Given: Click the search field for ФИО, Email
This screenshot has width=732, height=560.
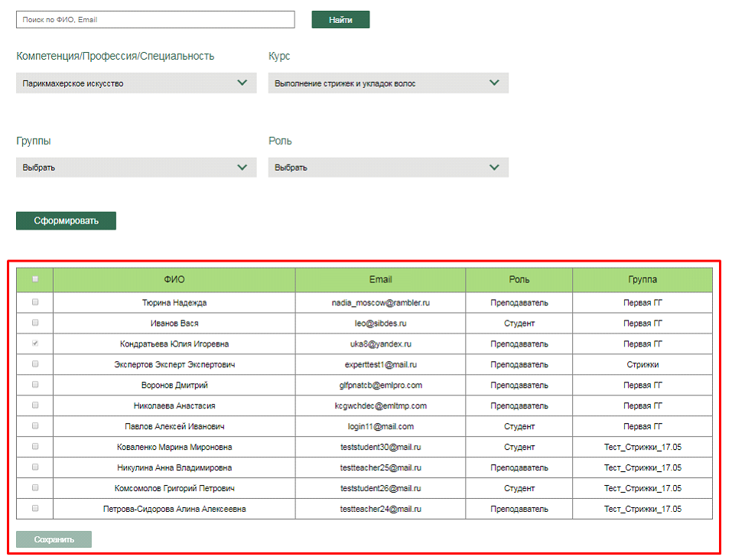Looking at the screenshot, I should [155, 20].
